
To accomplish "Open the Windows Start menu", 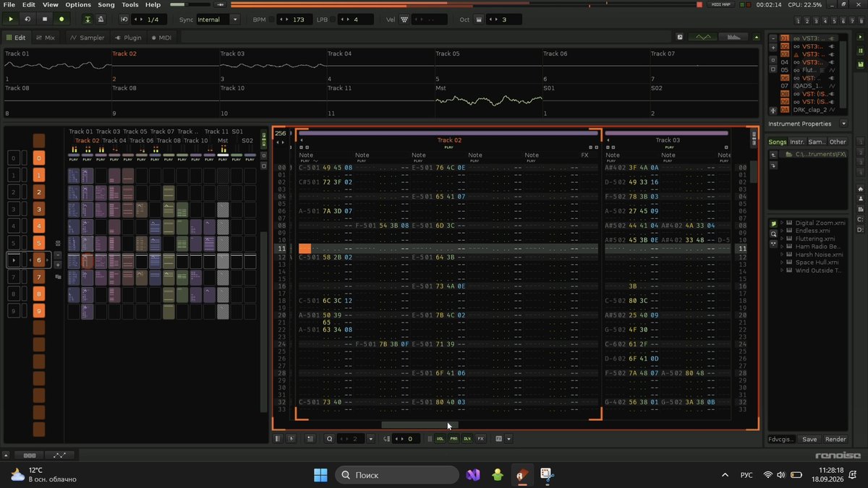I will click(x=320, y=475).
